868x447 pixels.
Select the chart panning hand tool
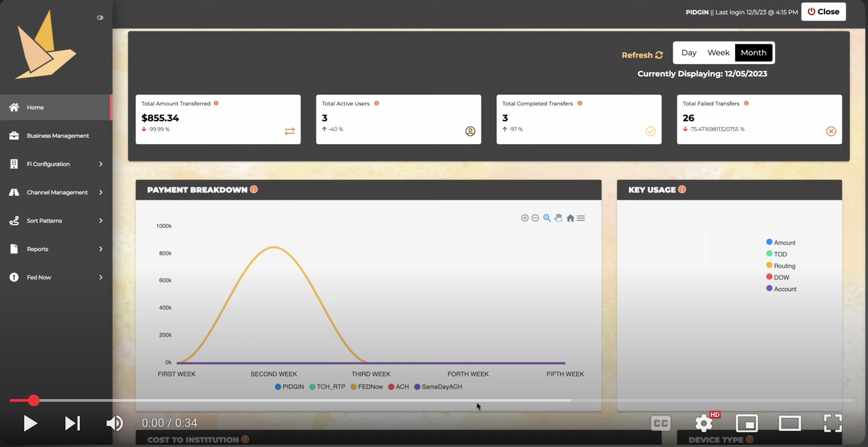click(x=558, y=218)
